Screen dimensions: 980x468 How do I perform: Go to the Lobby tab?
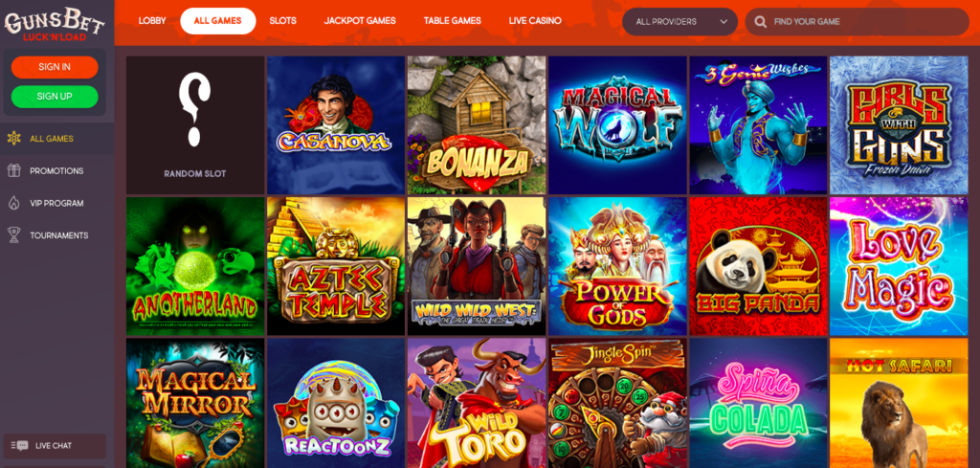152,21
